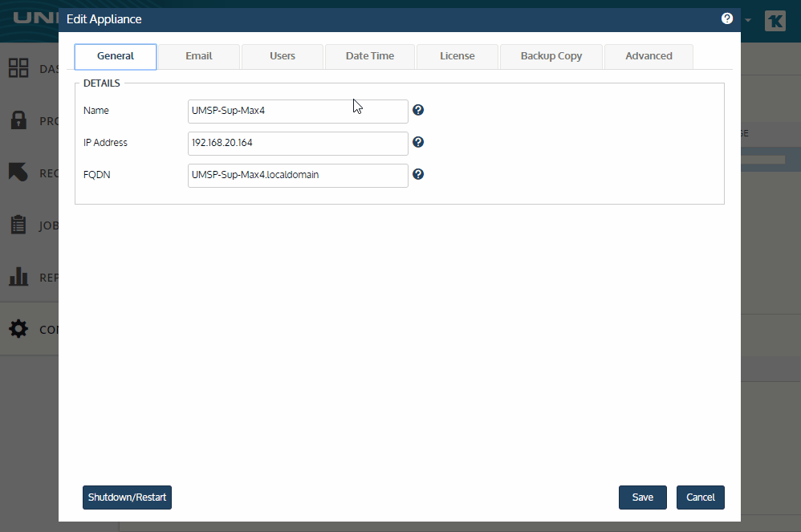The image size is (801, 532).
Task: Switch to the Advanced tab
Action: (x=649, y=56)
